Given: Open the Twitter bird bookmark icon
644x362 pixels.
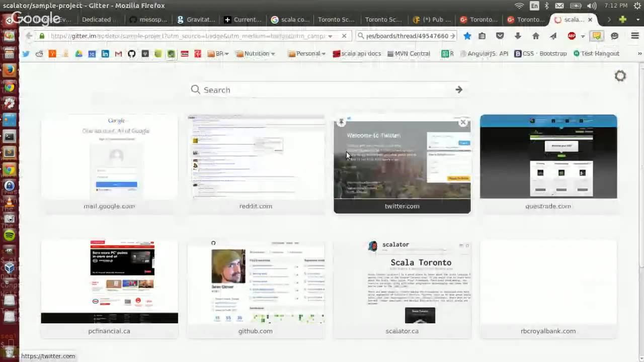Looking at the screenshot, I should (x=26, y=53).
